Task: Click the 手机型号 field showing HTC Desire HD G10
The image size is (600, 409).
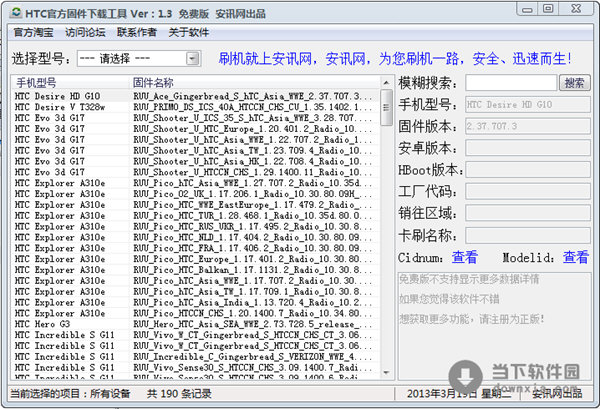Action: (x=528, y=104)
